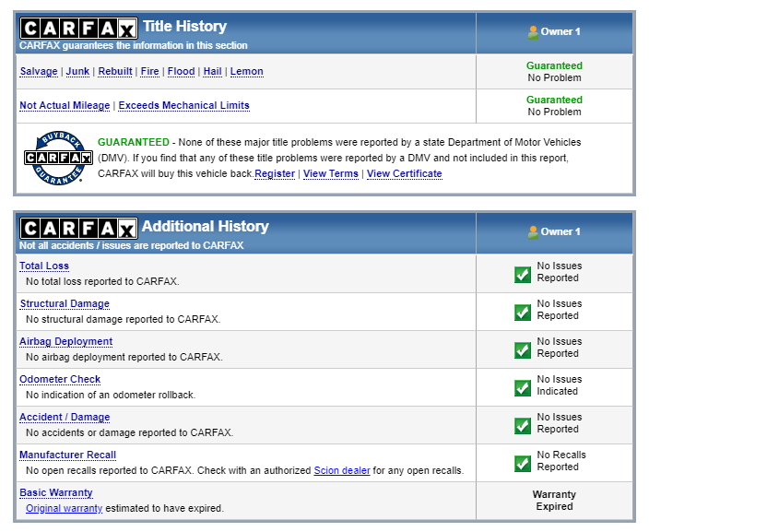The height and width of the screenshot is (532, 767).
Task: Click 'No open recalls reported to CARFAX' text
Action: tap(110, 471)
